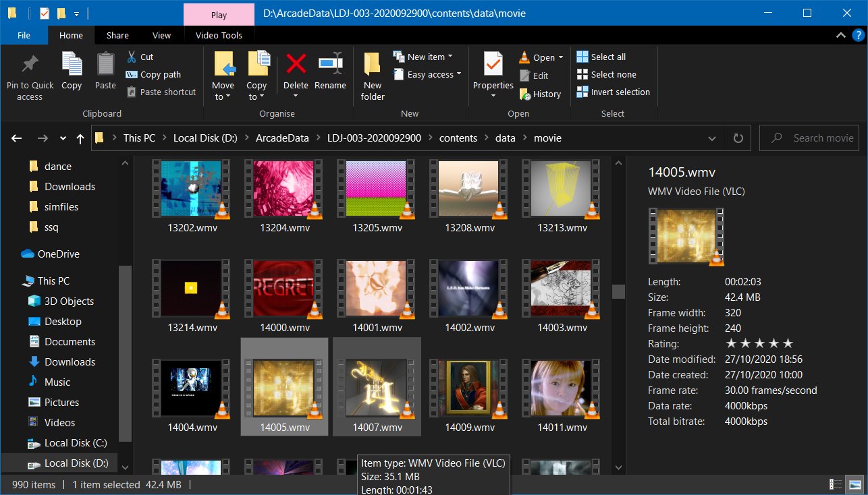Open the File menu

click(24, 35)
